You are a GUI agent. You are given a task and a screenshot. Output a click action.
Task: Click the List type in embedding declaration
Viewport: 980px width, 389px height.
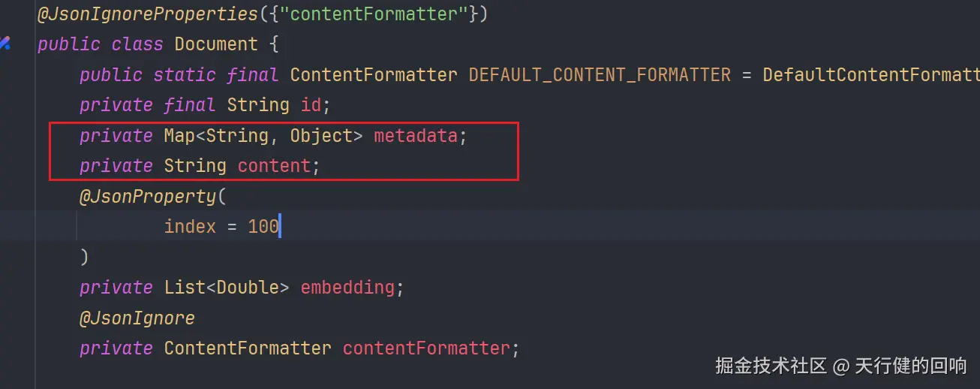tap(185, 288)
